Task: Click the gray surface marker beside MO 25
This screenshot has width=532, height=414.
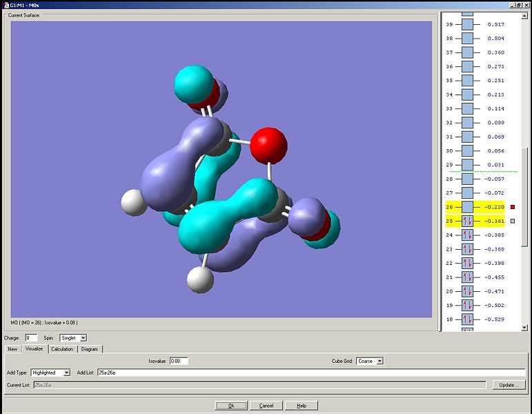Action: click(513, 221)
